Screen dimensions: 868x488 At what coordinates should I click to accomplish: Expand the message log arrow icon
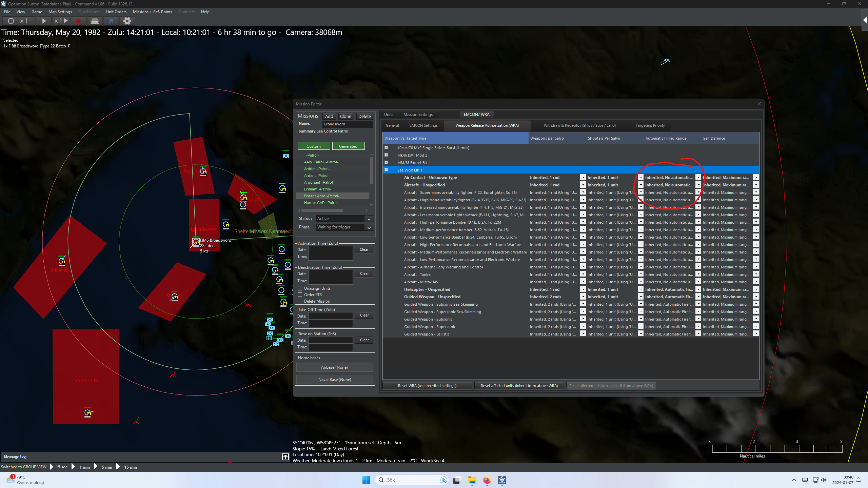click(x=285, y=457)
